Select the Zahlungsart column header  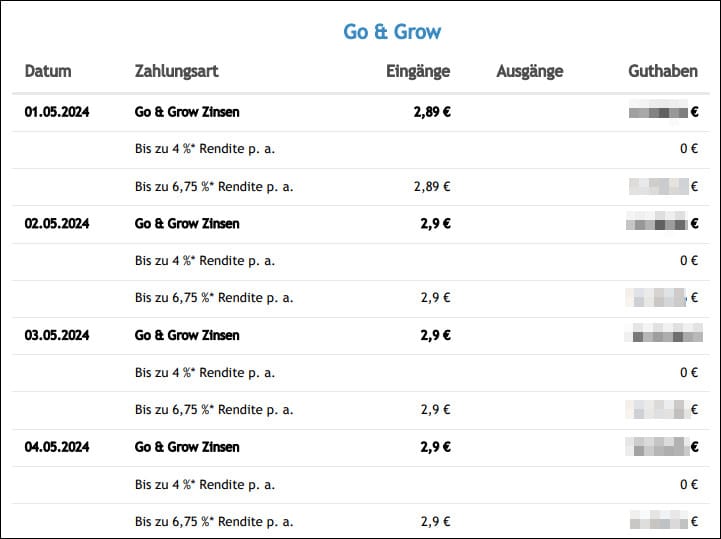[x=176, y=71]
